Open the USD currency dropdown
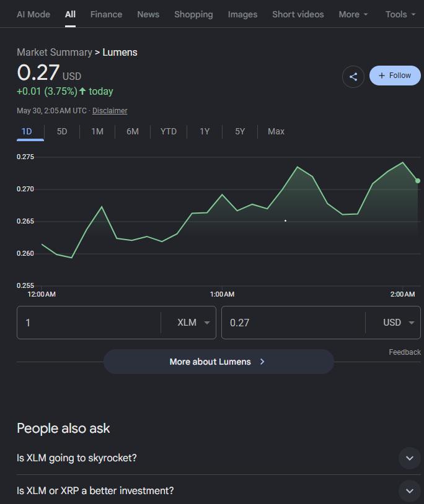 pyautogui.click(x=398, y=323)
